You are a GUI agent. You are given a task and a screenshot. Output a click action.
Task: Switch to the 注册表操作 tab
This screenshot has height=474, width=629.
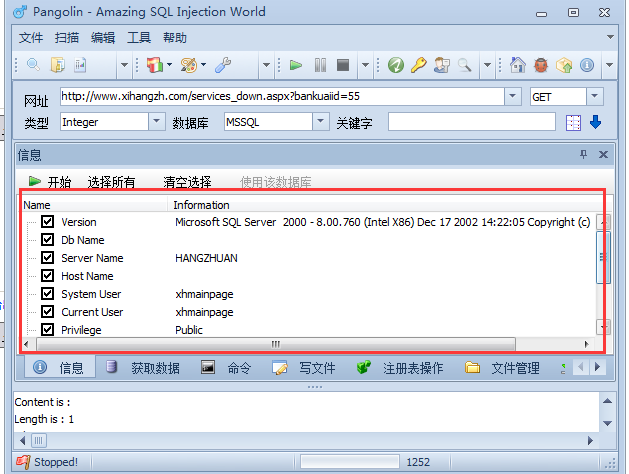click(x=400, y=368)
